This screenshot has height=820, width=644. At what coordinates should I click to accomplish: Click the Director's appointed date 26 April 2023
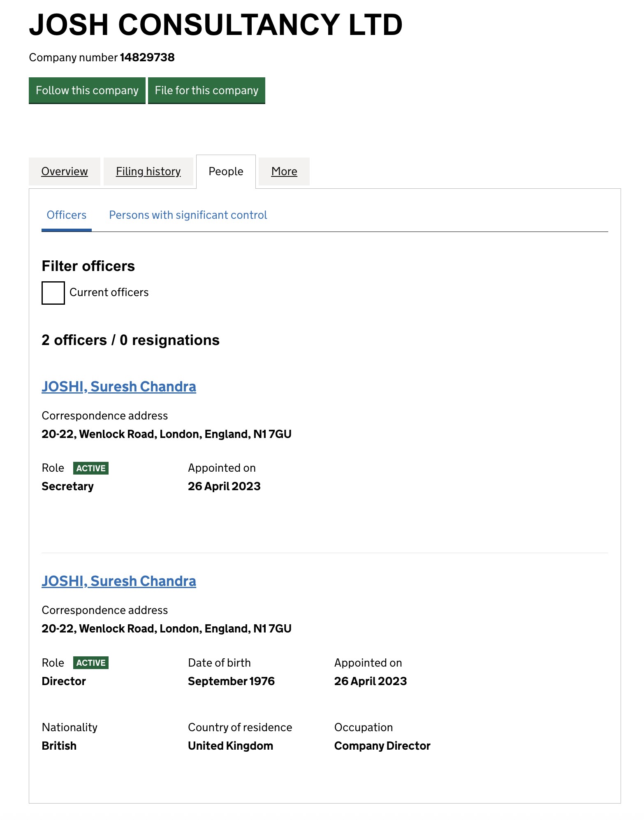point(371,681)
